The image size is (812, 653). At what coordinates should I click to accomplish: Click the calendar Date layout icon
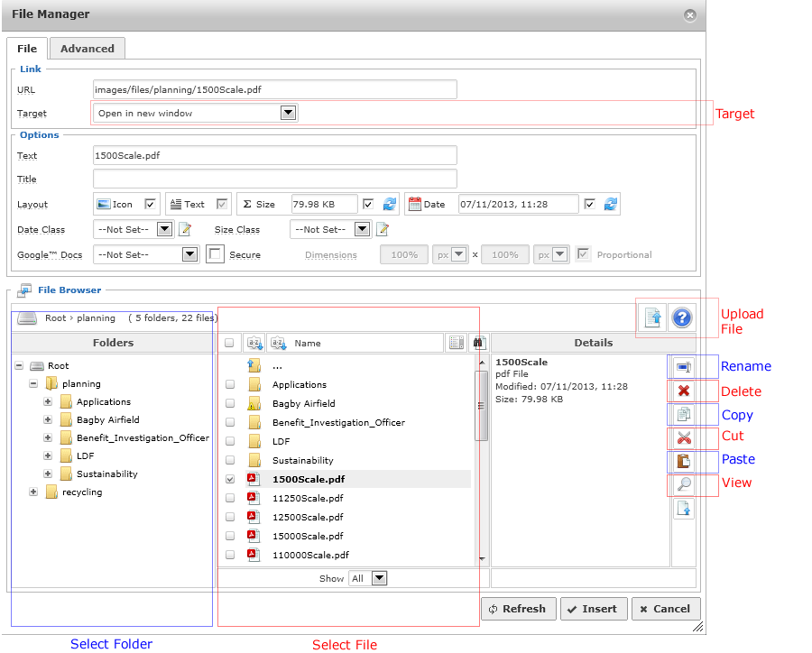[415, 204]
